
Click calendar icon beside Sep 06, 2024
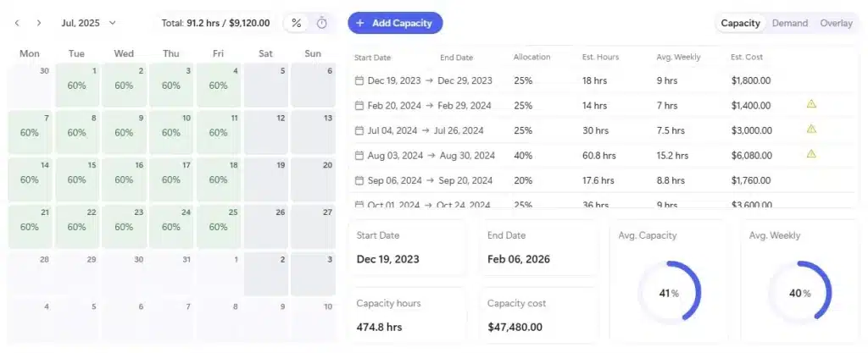point(359,180)
